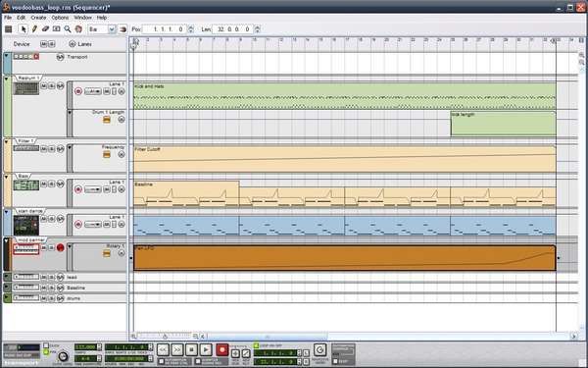Toggle the Click metronome checkbox
This screenshot has width=588, height=368.
click(x=46, y=345)
